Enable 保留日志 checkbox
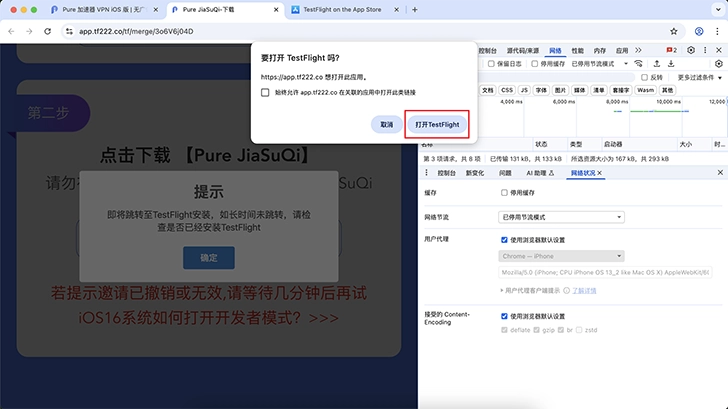Image resolution: width=728 pixels, height=409 pixels. pyautogui.click(x=489, y=63)
